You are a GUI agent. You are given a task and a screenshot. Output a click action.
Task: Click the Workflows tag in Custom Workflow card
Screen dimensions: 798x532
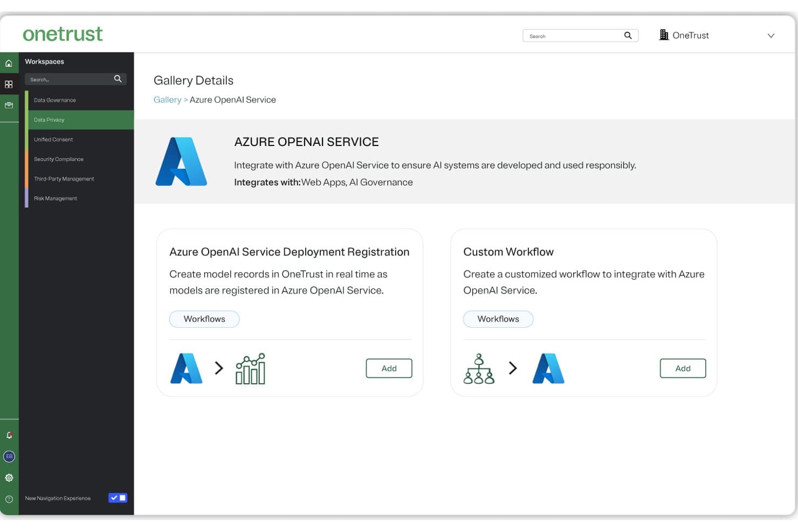coord(498,319)
